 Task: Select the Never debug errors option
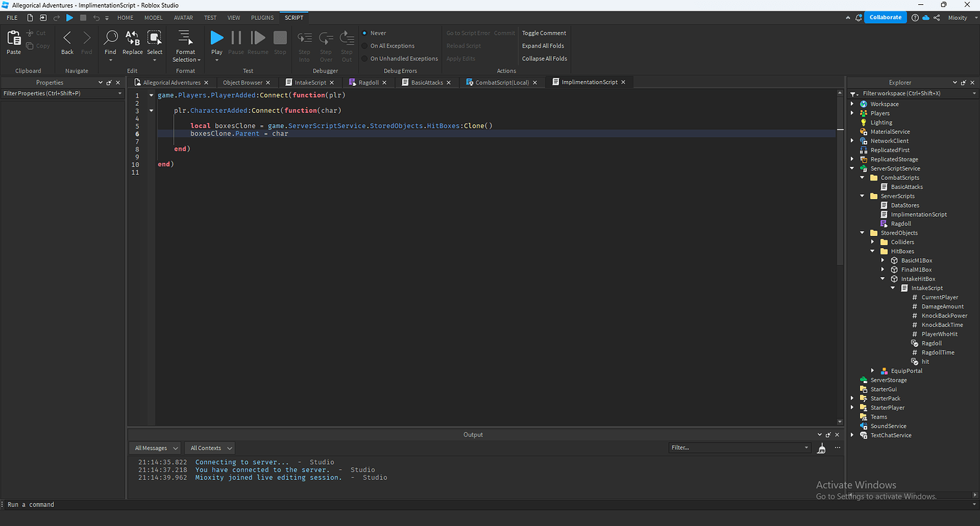point(369,32)
